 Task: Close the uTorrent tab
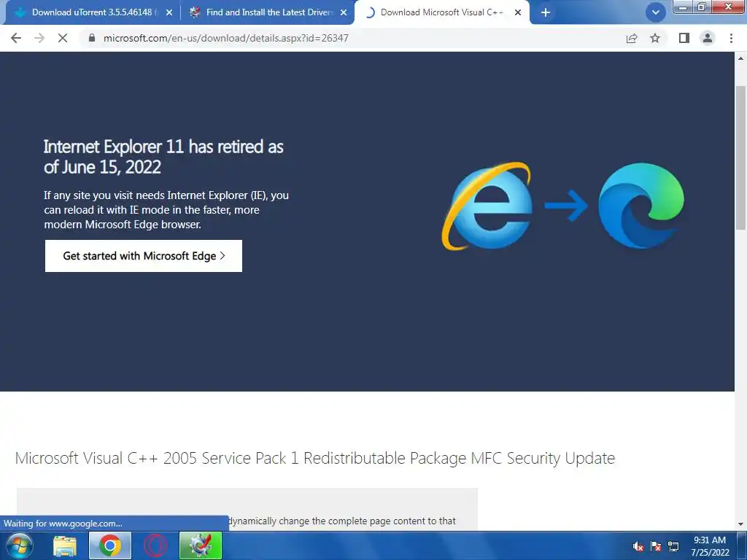[169, 13]
